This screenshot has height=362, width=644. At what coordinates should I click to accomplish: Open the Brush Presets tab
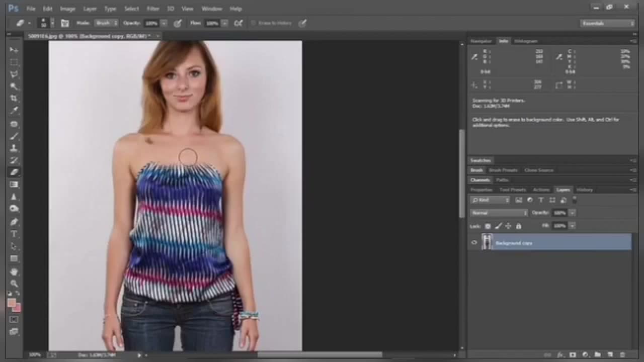(503, 170)
